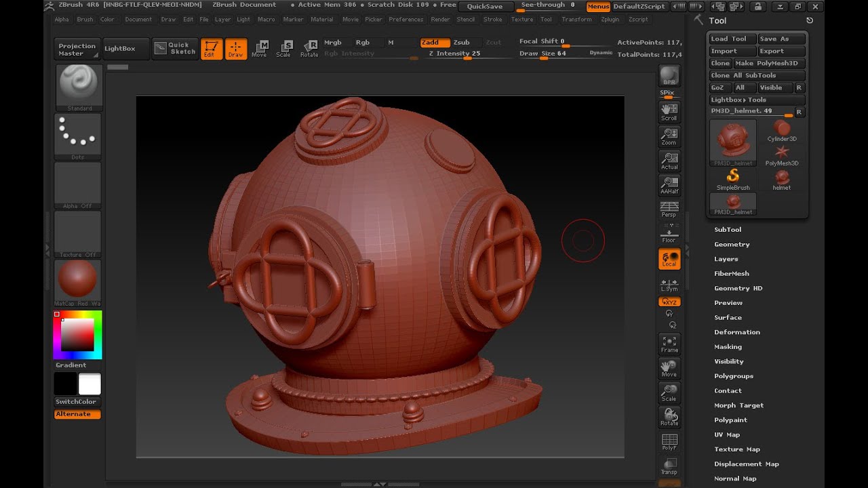The image size is (868, 488).
Task: Select the top-shelf Scale mode icon
Action: [284, 49]
